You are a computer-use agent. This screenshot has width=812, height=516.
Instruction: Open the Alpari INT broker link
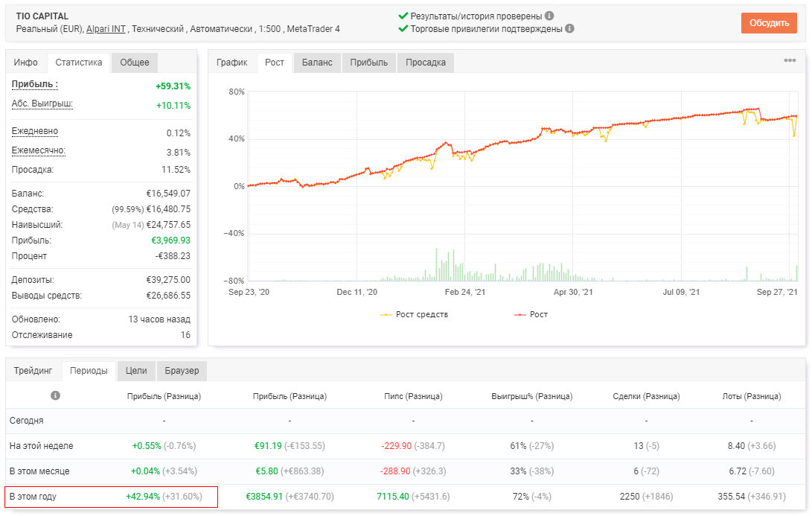(x=106, y=29)
